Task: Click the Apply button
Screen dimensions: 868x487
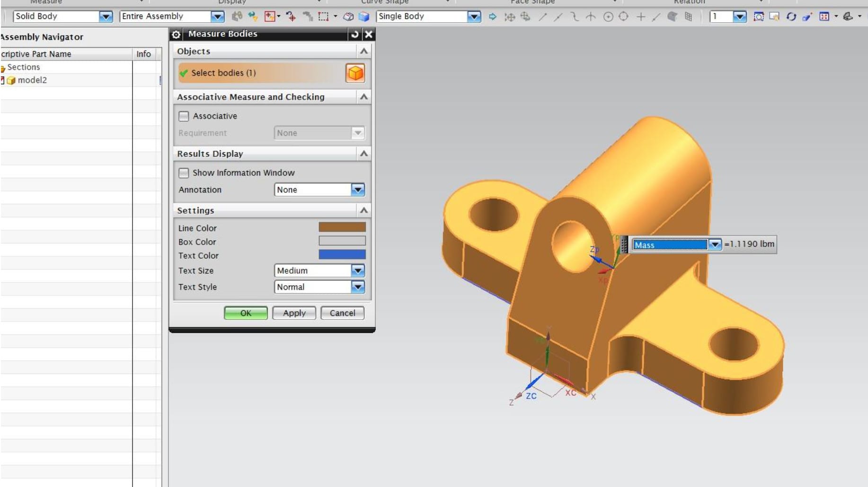Action: [293, 313]
